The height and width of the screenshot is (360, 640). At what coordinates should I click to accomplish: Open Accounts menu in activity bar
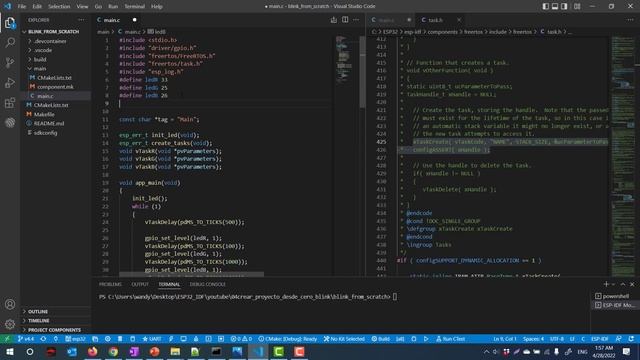(10, 304)
